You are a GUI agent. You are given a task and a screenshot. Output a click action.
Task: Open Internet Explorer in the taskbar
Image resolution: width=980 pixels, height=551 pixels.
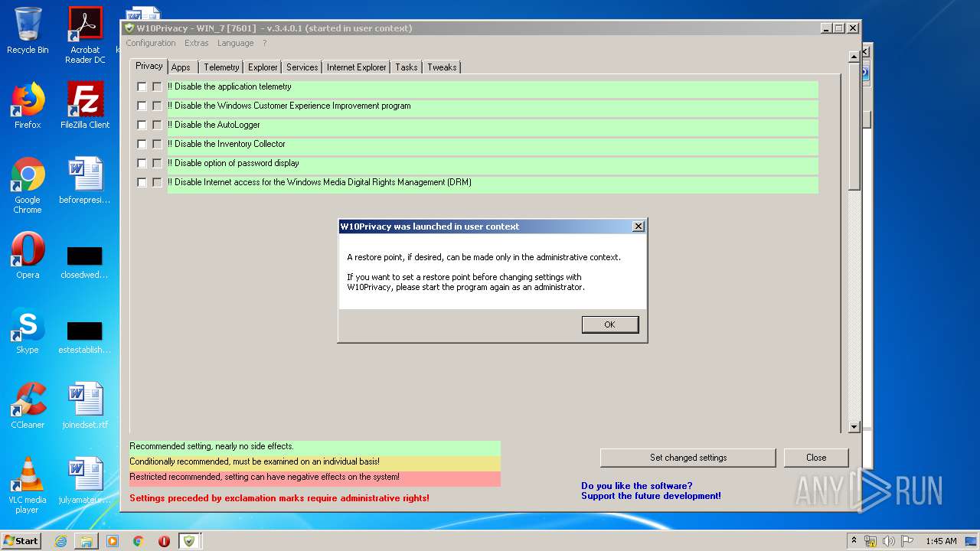tap(60, 541)
